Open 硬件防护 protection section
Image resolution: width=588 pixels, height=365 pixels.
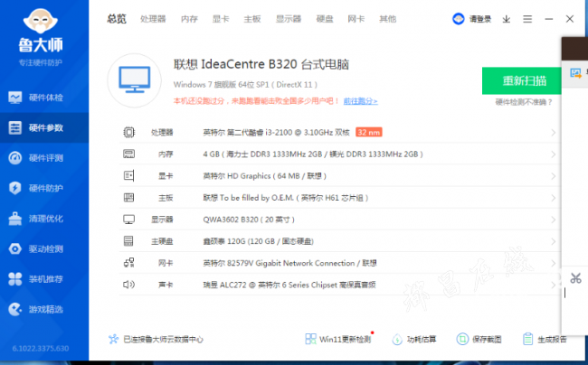(44, 188)
